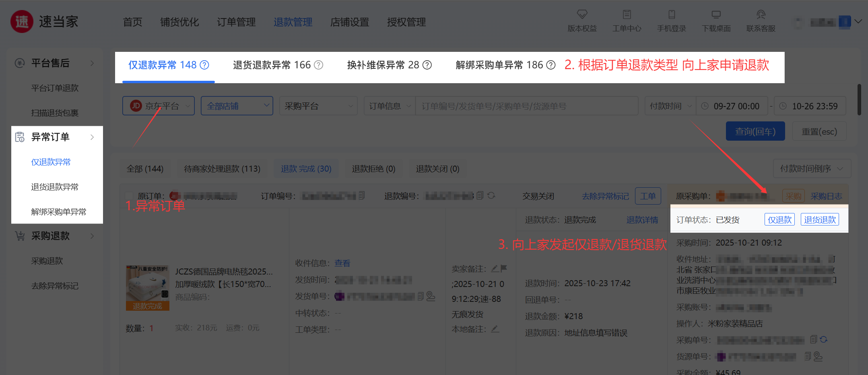Open the 版本权益 diamond icon
This screenshot has height=375, width=868.
pyautogui.click(x=582, y=15)
